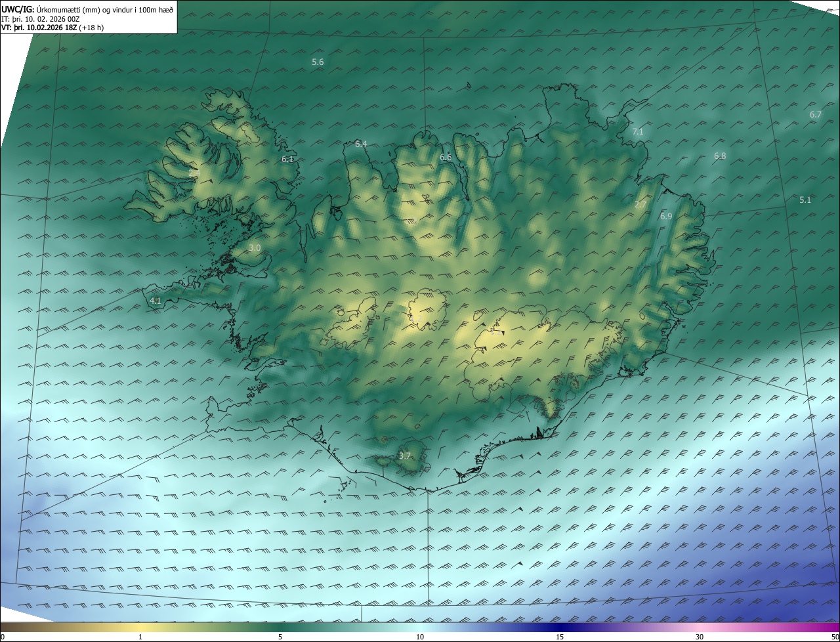Click the 4.1 value label
This screenshot has width=840, height=642.
[x=156, y=301]
